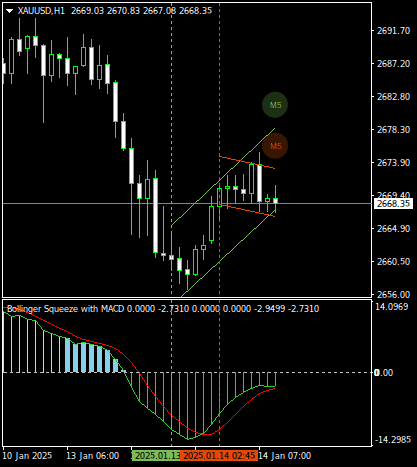Screen dimensions: 417x467
Task: Select the green date label 2025.01.13
Action: pos(156,456)
